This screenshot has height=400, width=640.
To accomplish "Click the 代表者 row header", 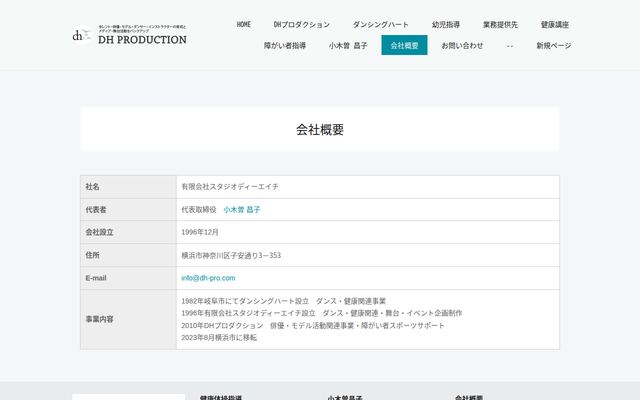I will pos(129,209).
